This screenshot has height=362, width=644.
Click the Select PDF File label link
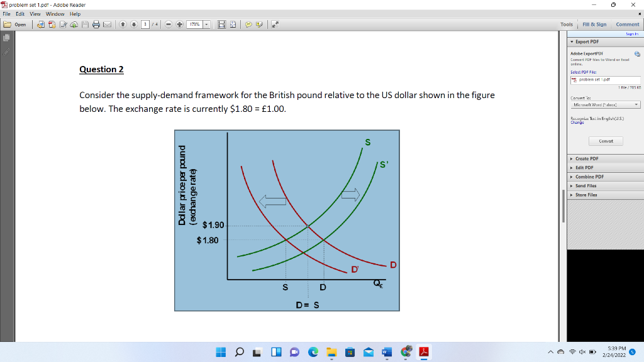(583, 72)
